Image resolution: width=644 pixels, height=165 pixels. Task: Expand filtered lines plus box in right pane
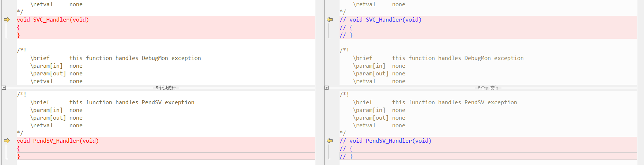[326, 88]
